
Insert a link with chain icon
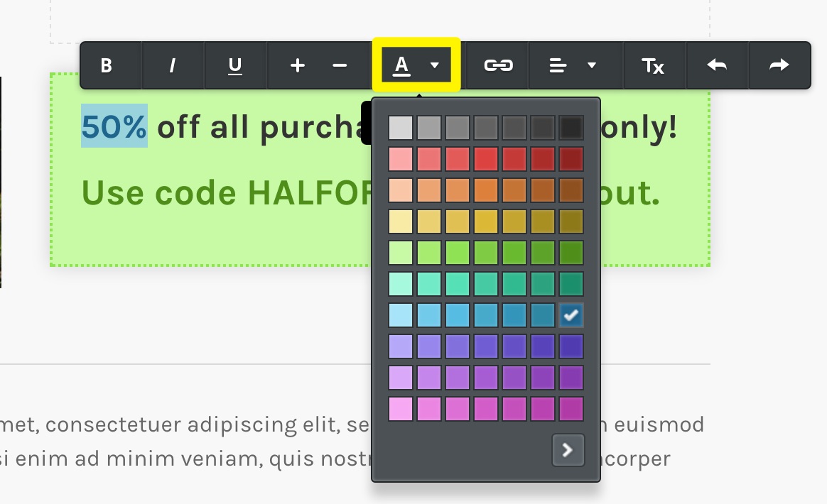coord(499,65)
